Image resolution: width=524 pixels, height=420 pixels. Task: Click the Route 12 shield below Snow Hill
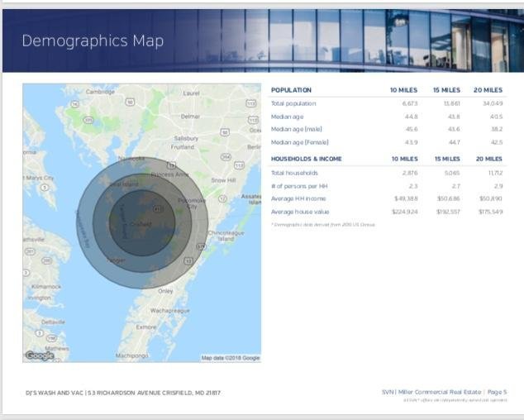[222, 198]
